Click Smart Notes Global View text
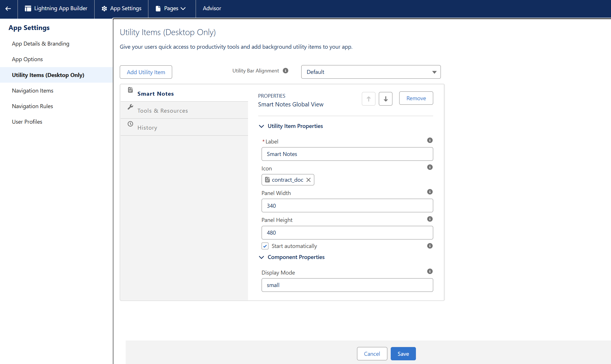611x364 pixels. (290, 104)
